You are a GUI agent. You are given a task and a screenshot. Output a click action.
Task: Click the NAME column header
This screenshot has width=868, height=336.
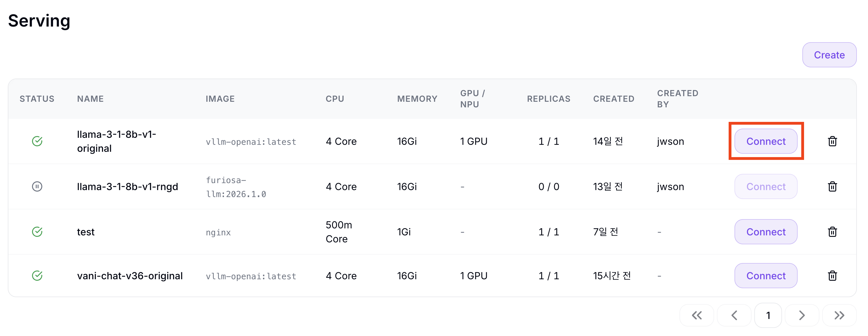90,99
